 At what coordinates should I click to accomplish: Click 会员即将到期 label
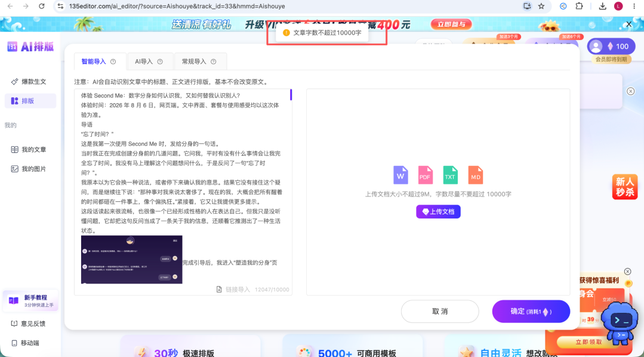(x=611, y=59)
